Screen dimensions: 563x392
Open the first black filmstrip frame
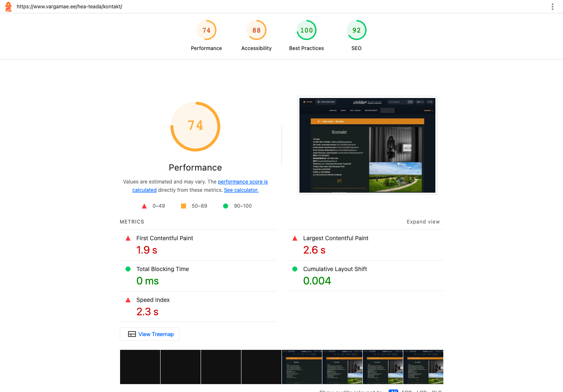click(140, 367)
